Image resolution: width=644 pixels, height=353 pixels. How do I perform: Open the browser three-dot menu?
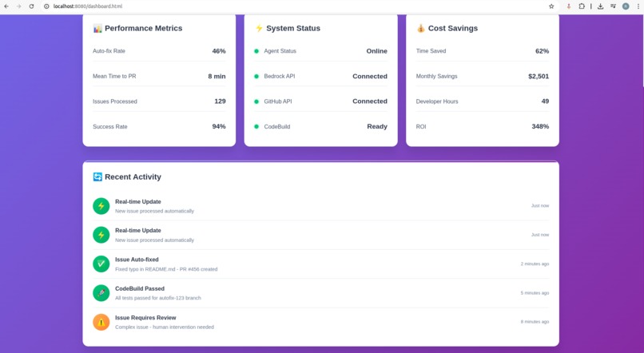638,6
